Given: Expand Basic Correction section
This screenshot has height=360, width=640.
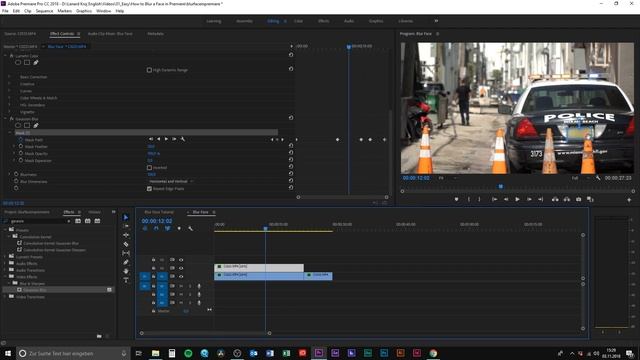Looking at the screenshot, I should pyautogui.click(x=9, y=77).
